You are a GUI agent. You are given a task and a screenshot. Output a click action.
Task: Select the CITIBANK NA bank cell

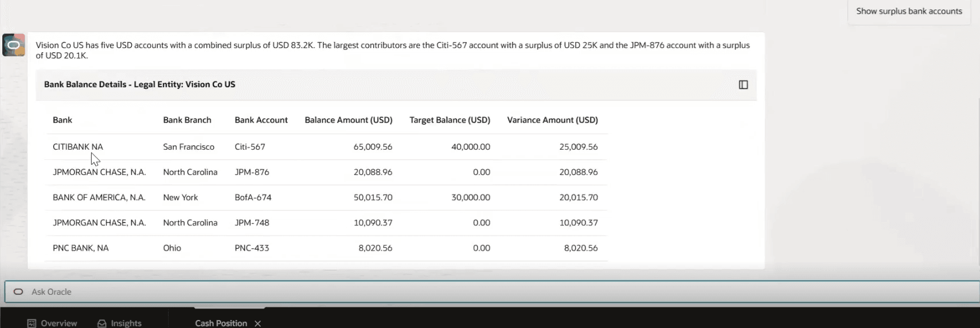78,147
